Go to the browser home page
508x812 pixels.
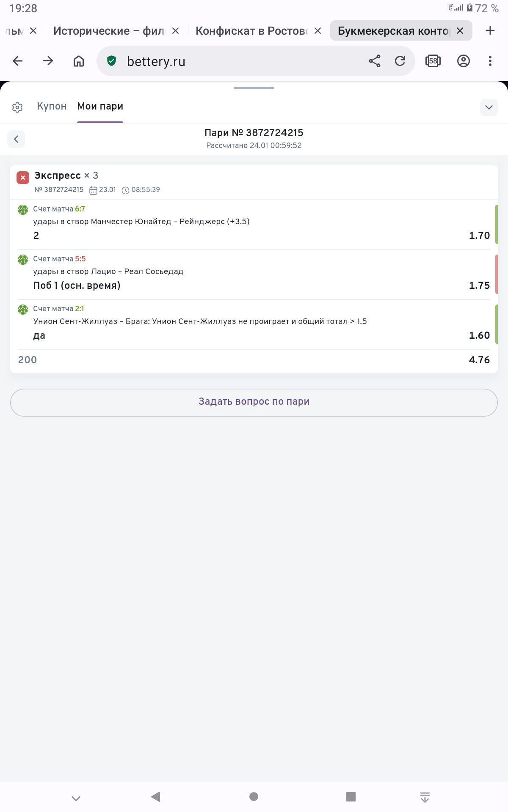[x=79, y=61]
